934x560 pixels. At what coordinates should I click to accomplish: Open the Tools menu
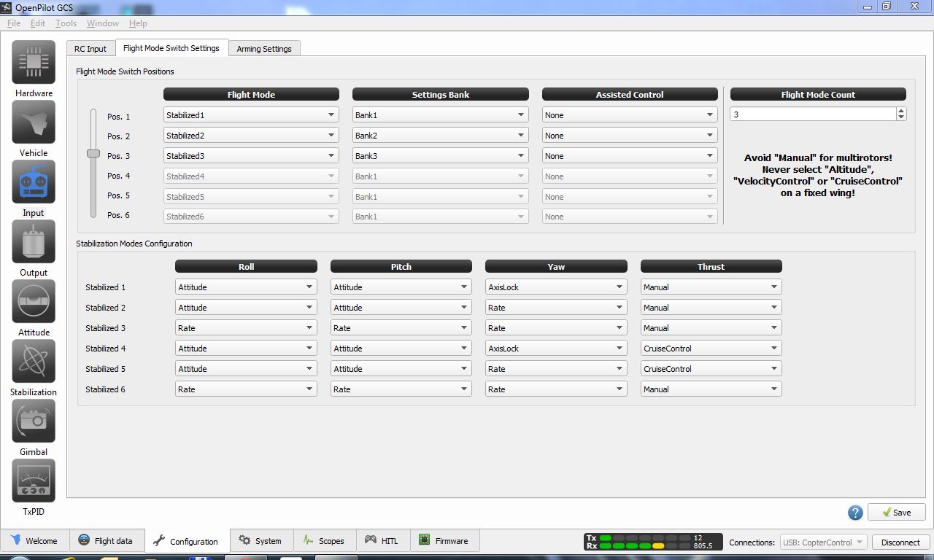click(66, 23)
